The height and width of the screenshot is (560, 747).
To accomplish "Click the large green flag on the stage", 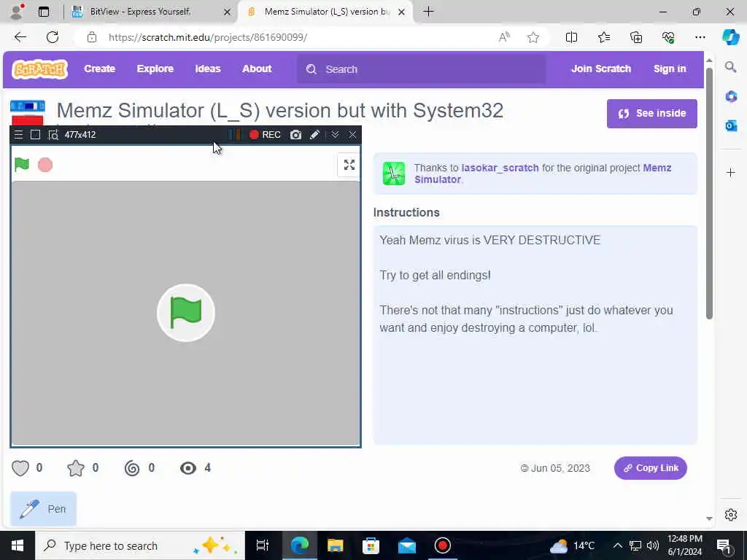I will tap(186, 313).
